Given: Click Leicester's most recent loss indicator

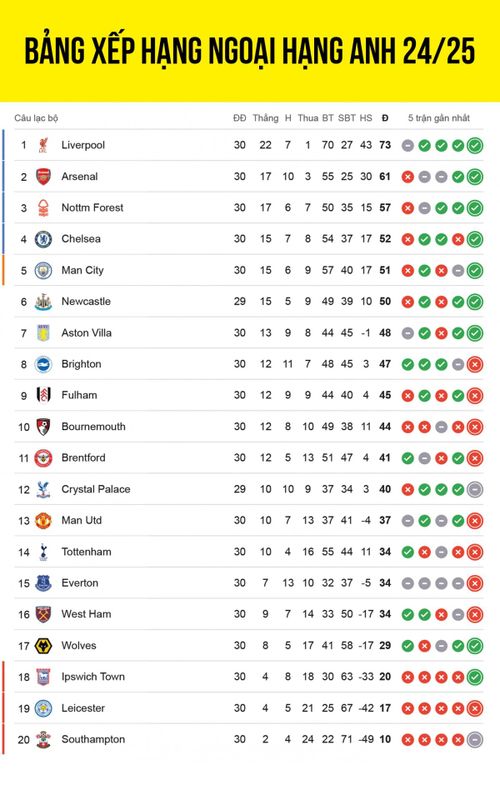Looking at the screenshot, I should point(475,708).
